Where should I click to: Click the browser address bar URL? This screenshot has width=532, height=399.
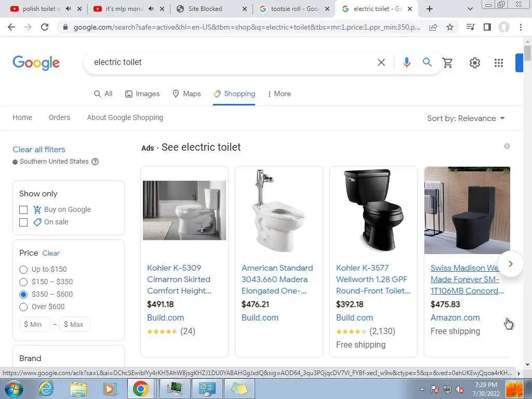click(x=247, y=27)
